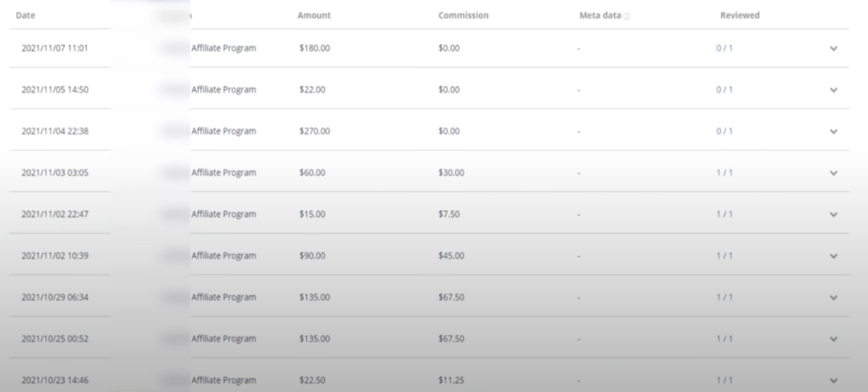This screenshot has height=392, width=868.
Task: Select the $30.00 commission cell
Action: tap(451, 173)
